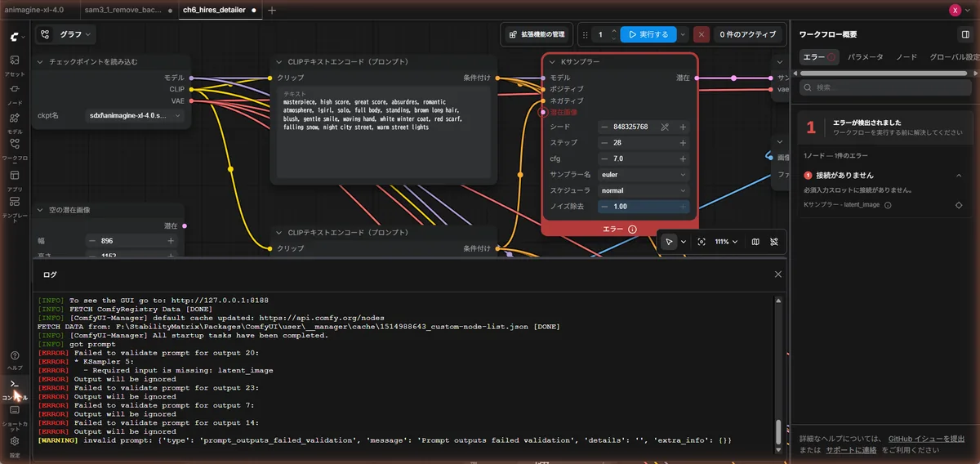Collapse the チェックポイントを読み込む node
The height and width of the screenshot is (464, 980).
coord(41,62)
